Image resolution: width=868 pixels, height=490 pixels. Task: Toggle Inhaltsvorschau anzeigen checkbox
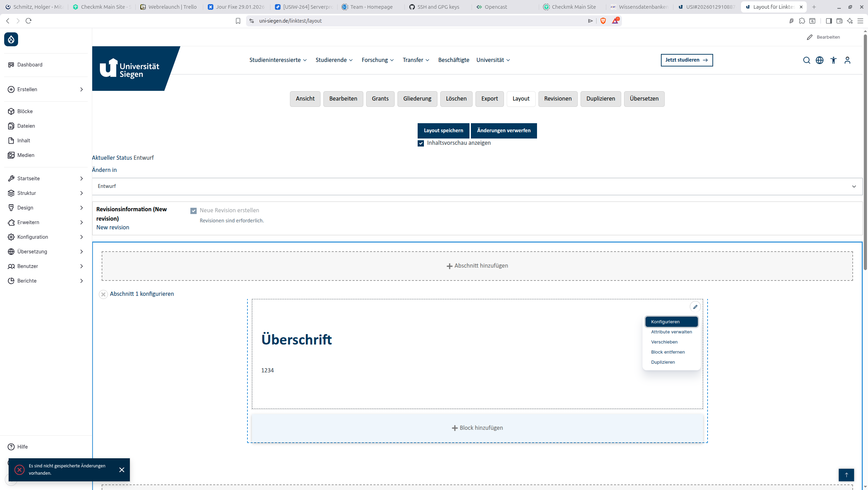coord(421,143)
